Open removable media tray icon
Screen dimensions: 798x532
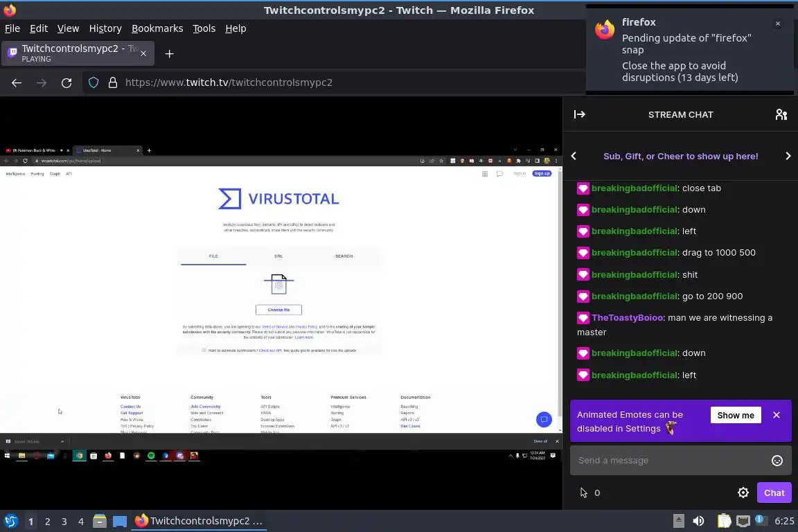[678, 521]
